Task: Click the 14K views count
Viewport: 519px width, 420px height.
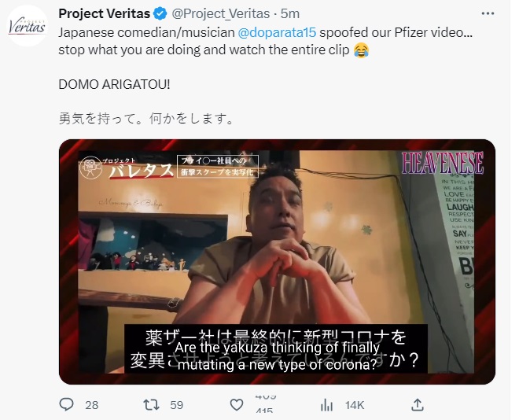Action: pos(355,405)
